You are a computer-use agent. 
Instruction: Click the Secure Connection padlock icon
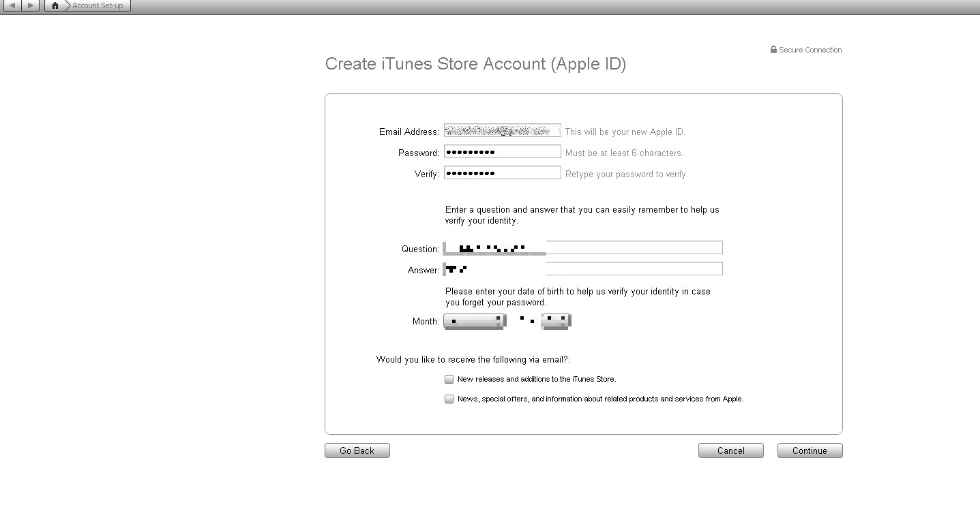773,50
